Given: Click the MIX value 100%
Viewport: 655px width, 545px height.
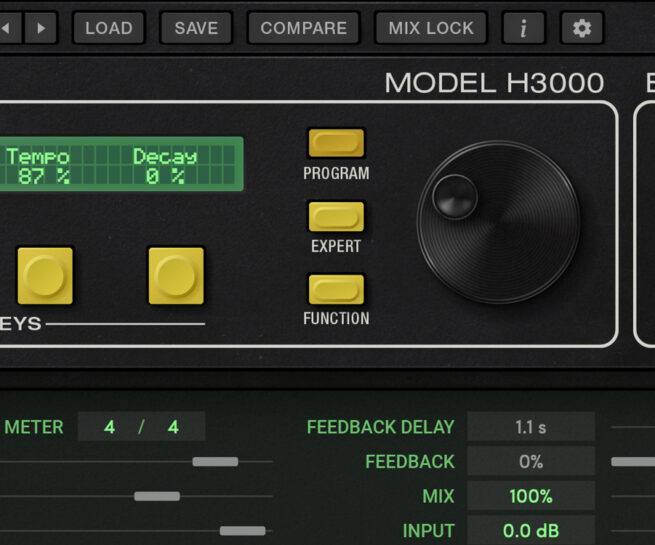Looking at the screenshot, I should coord(531,496).
